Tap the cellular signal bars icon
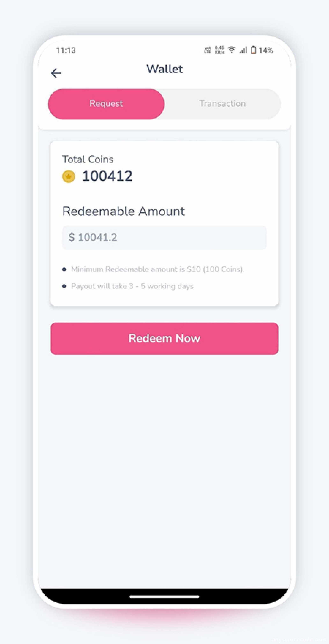 point(243,50)
